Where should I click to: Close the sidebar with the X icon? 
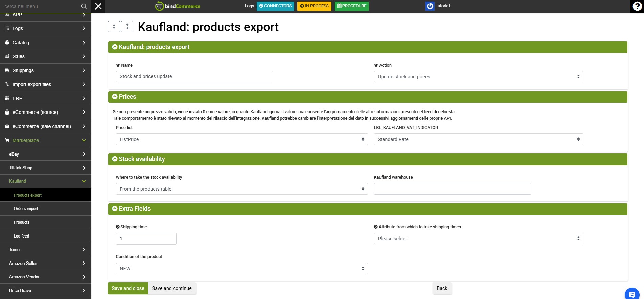tap(98, 6)
